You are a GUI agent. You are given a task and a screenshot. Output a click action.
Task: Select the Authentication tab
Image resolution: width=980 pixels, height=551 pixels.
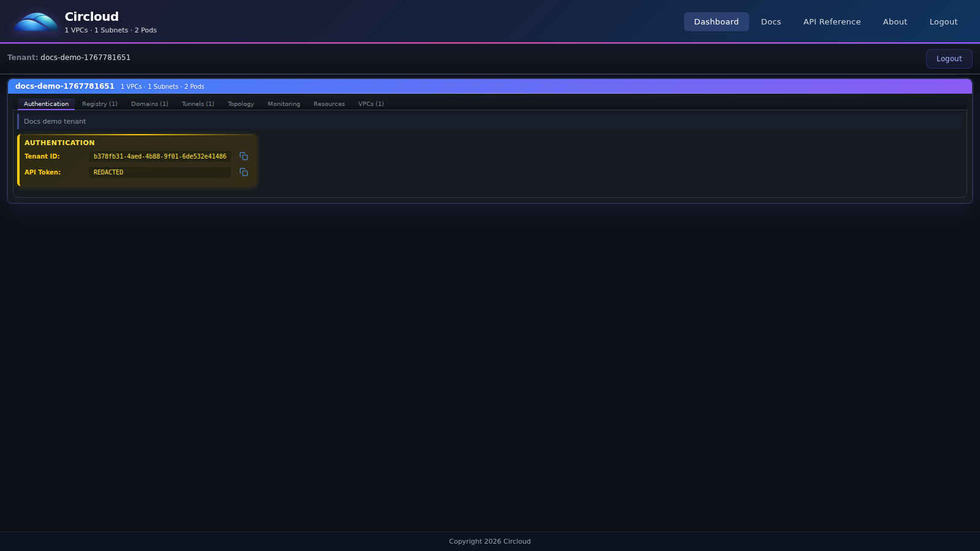coord(46,103)
